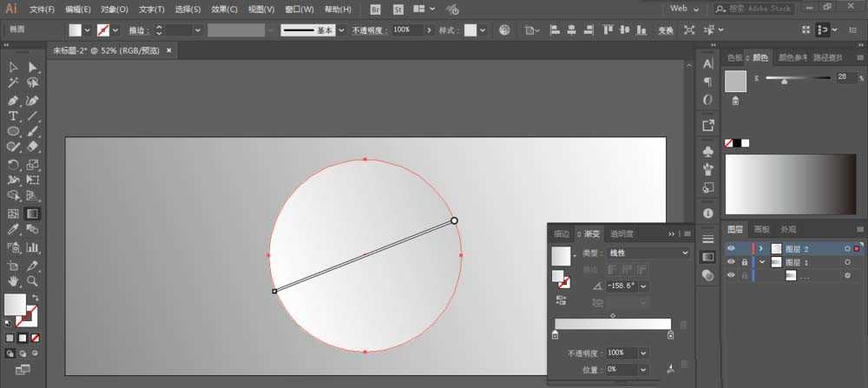
Task: Select the Hand tool
Action: click(13, 281)
